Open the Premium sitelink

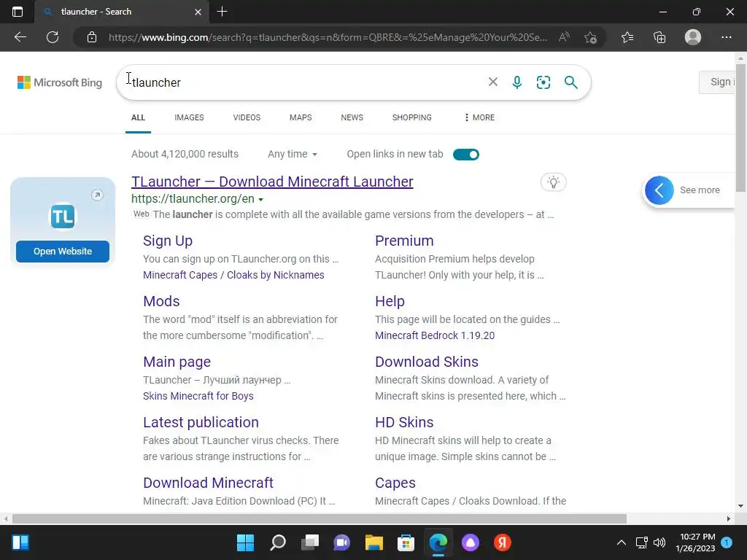[404, 241]
